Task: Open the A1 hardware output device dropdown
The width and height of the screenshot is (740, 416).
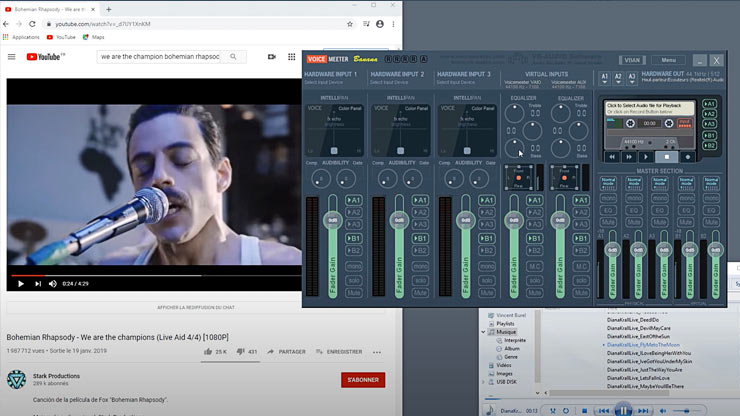Action: [604, 77]
